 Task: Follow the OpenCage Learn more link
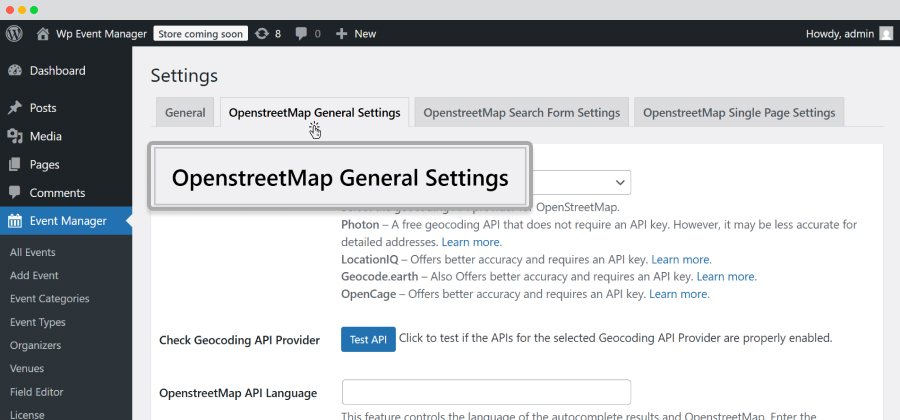(678, 294)
